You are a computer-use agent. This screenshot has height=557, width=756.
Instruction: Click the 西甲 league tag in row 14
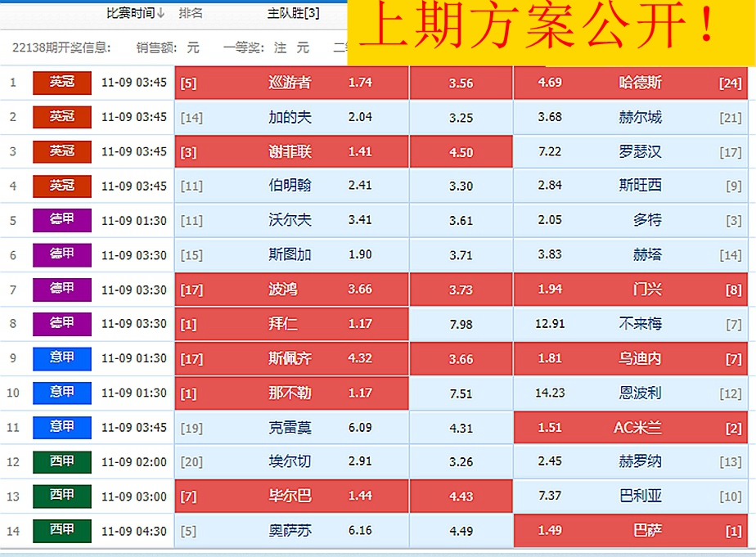tap(61, 531)
